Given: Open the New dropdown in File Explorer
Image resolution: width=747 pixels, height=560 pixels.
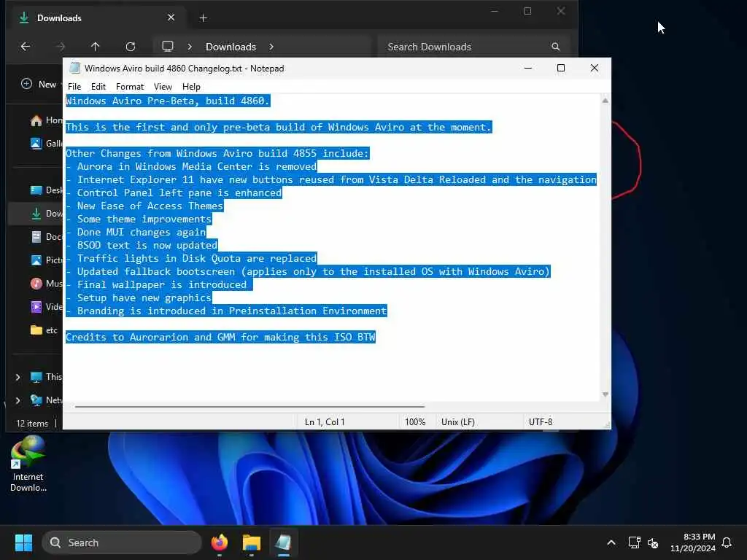Looking at the screenshot, I should (42, 85).
